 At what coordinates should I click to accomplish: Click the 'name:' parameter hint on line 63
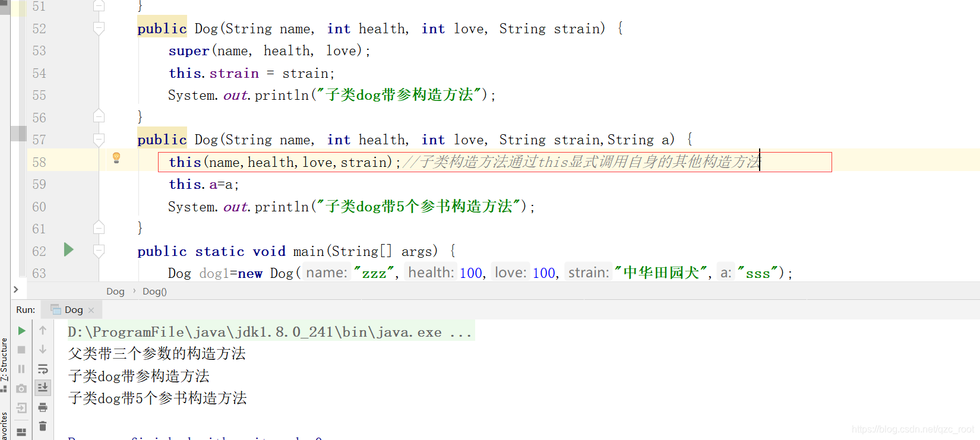[x=327, y=273]
